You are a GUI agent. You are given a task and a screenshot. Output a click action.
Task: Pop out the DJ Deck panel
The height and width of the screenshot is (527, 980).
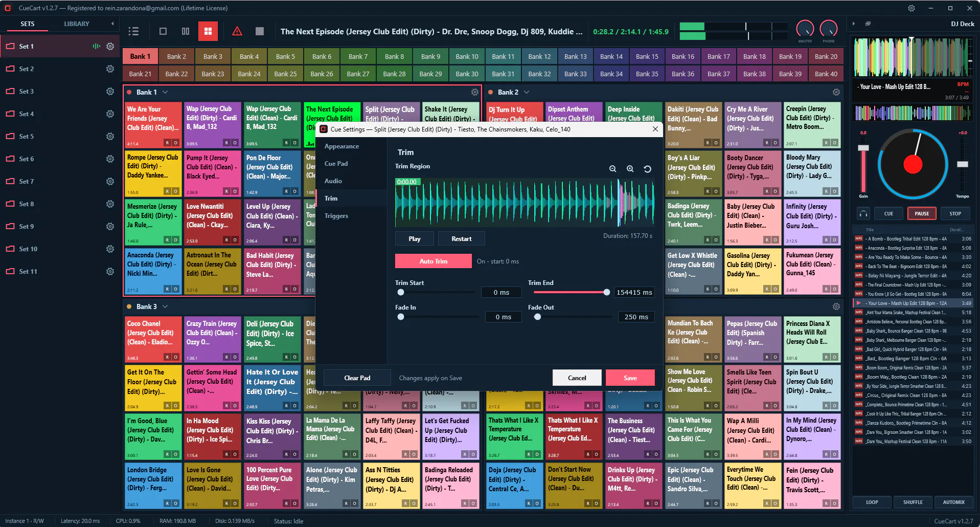(868, 24)
